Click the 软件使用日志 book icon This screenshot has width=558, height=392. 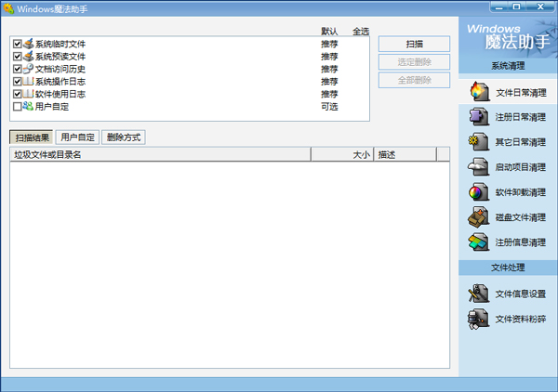29,94
